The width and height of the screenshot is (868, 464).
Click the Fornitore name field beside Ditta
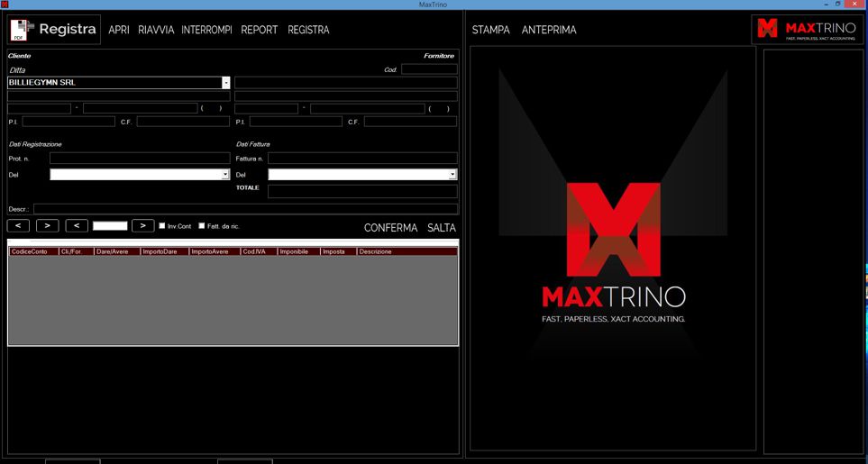[346, 83]
